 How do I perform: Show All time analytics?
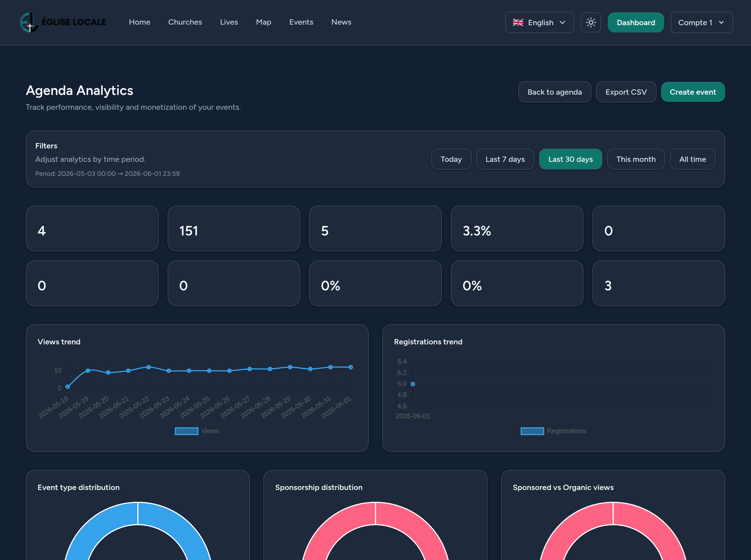(692, 159)
